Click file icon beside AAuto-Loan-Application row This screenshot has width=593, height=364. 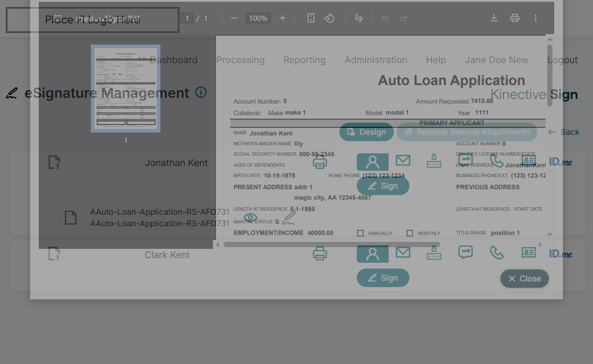point(71,218)
